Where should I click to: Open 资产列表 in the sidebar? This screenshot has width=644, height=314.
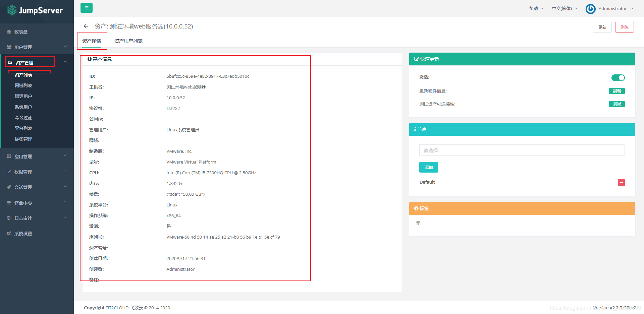click(x=23, y=75)
